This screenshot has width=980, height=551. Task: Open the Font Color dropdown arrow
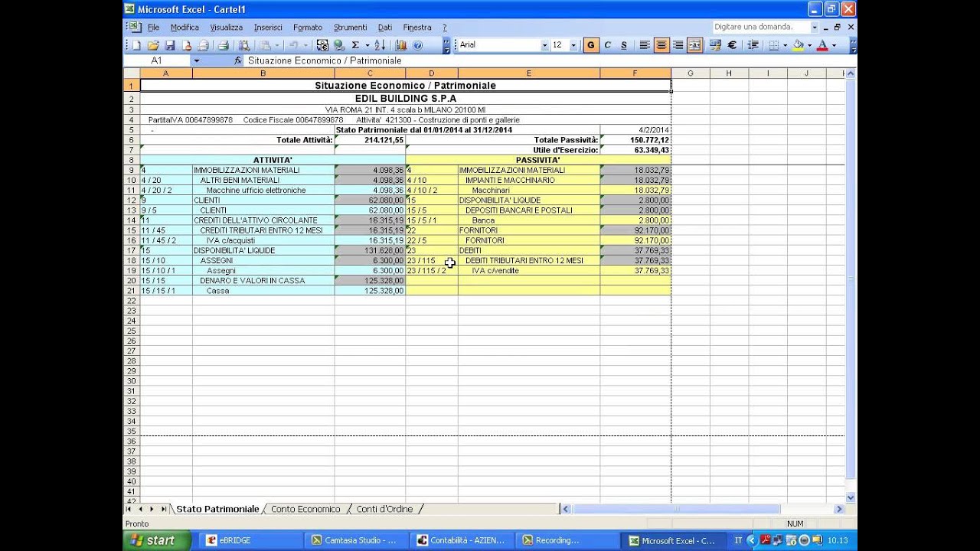point(835,45)
